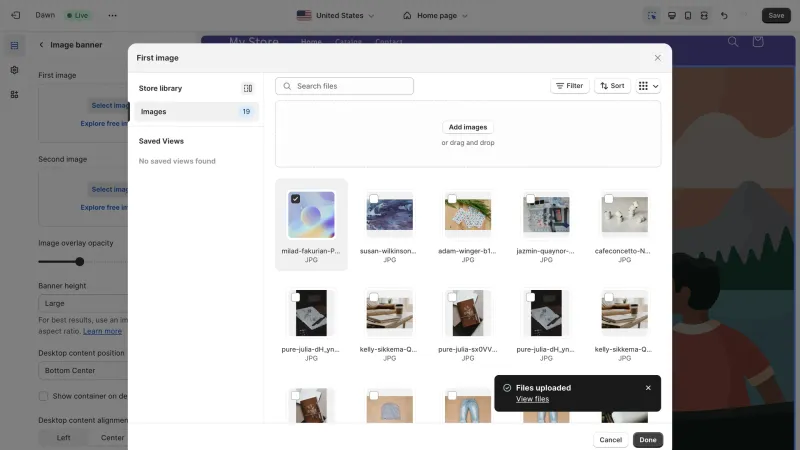Close the First image dialog
800x450 pixels.
click(658, 58)
